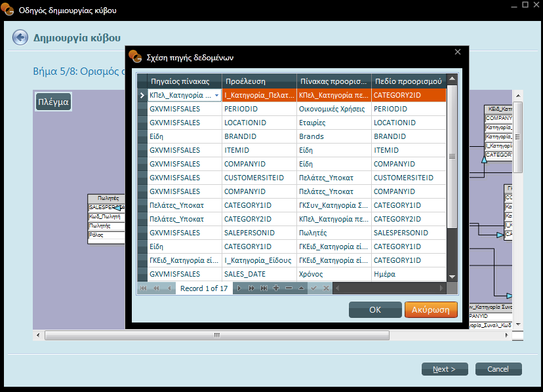Select CUSTOMERSITEID source cell
This screenshot has width=543, height=392.
[x=259, y=178]
